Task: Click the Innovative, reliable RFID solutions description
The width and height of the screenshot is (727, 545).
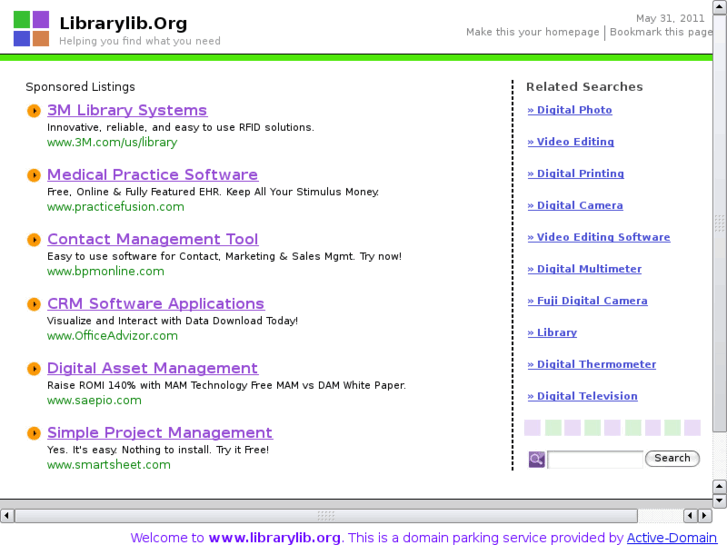Action: pyautogui.click(x=181, y=128)
